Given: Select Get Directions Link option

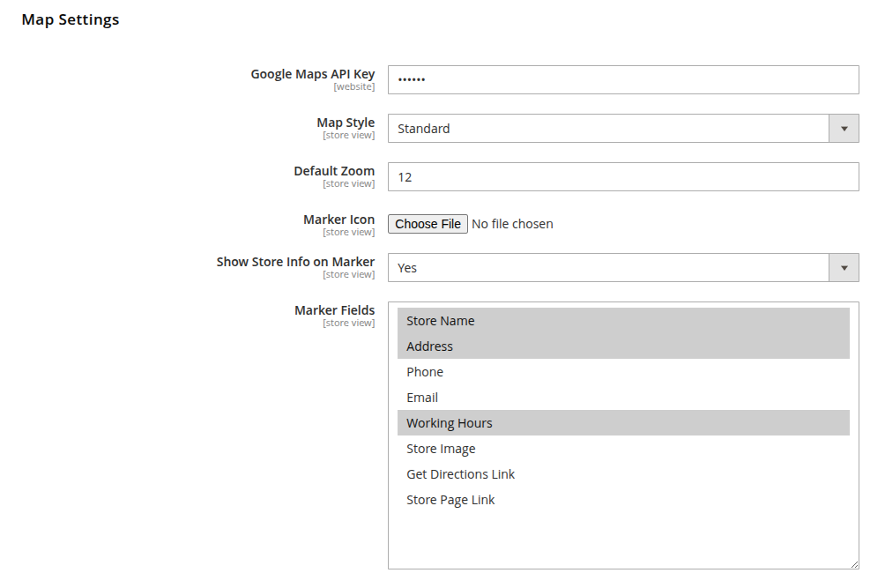Looking at the screenshot, I should click(623, 474).
